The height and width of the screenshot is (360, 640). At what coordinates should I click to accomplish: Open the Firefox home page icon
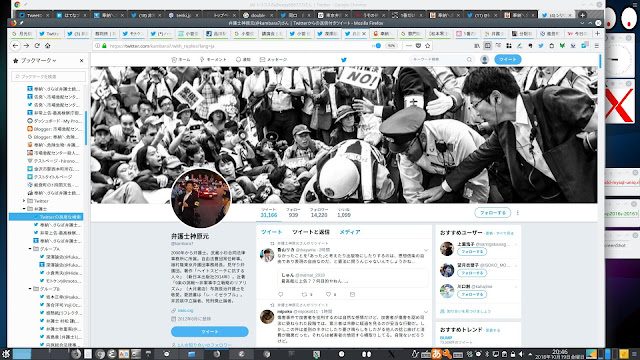(47, 46)
